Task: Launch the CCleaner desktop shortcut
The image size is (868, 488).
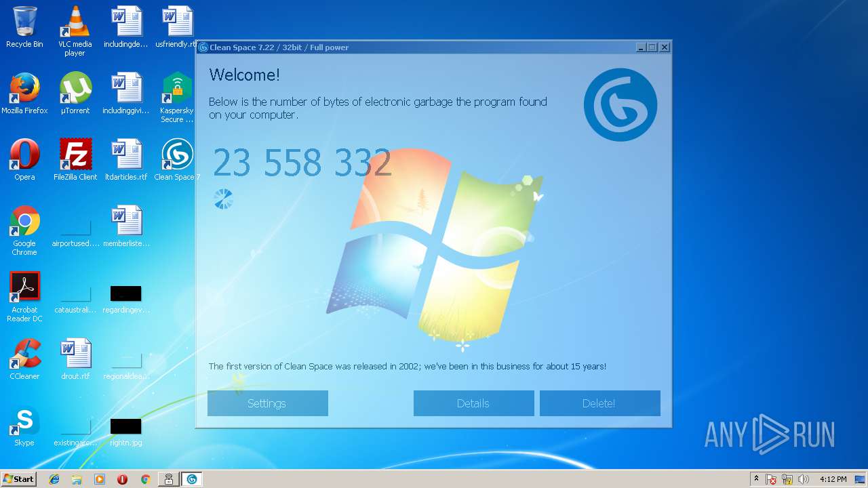Action: [24, 359]
